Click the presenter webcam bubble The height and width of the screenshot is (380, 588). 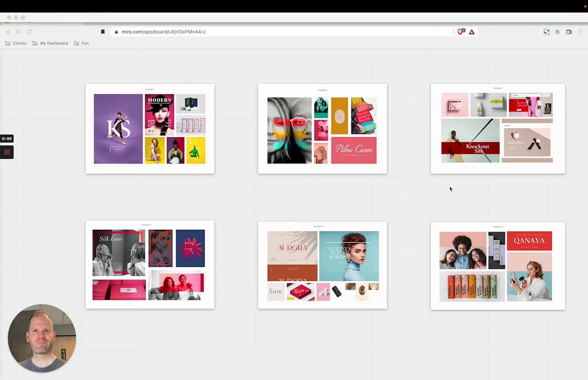42,338
